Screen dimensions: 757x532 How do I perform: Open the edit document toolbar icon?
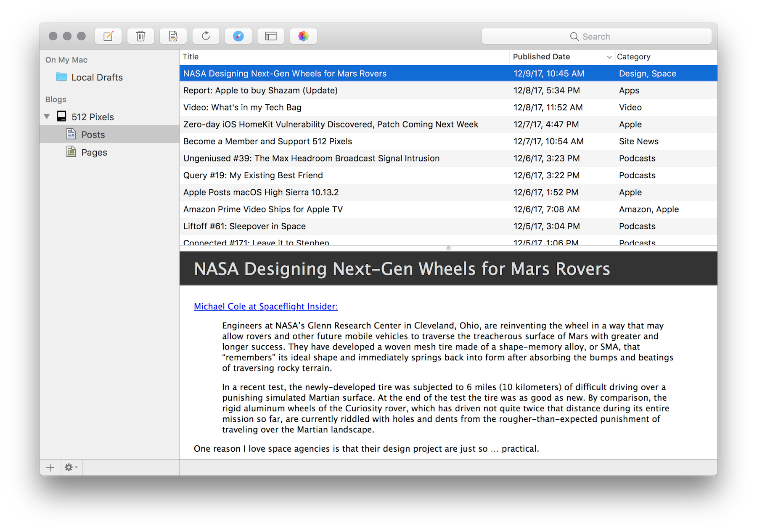point(173,36)
